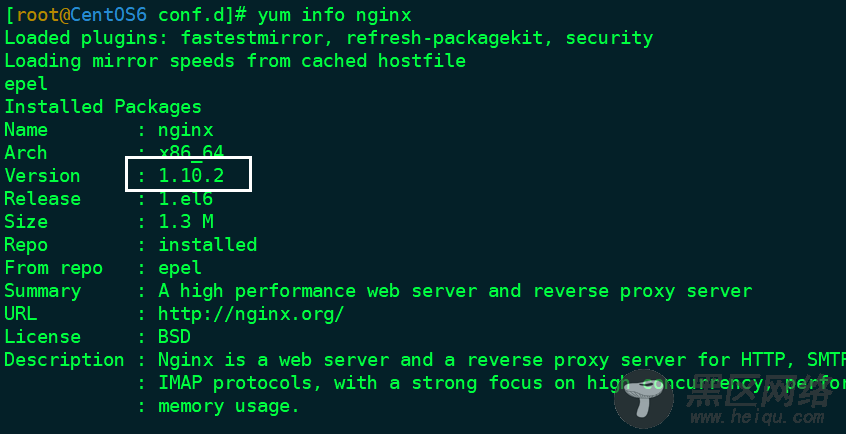The image size is (846, 434).
Task: Click the Release value 1.el6
Action: click(186, 199)
